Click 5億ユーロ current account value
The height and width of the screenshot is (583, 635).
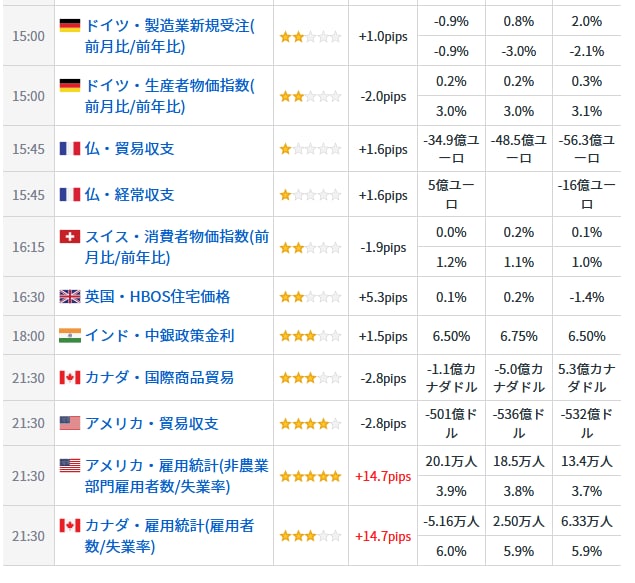[451, 195]
